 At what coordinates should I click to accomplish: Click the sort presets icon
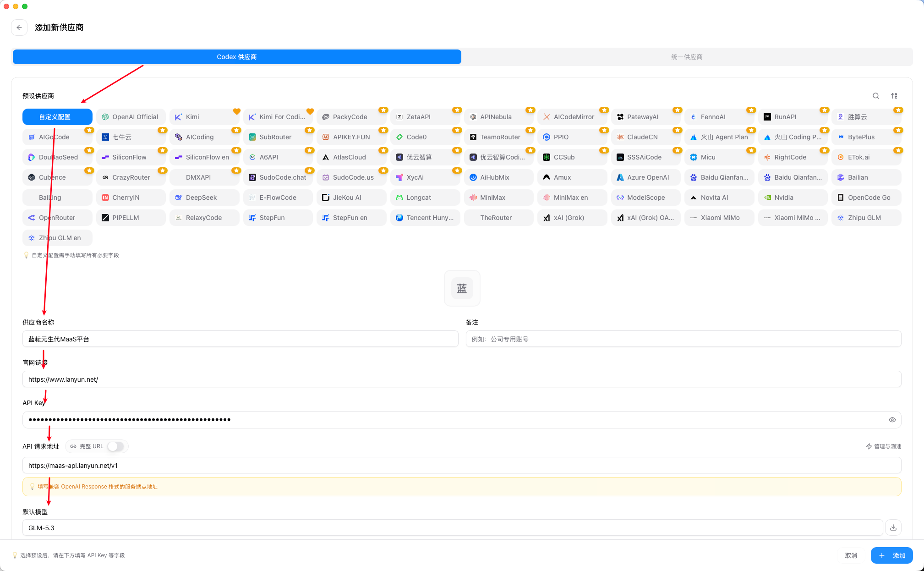[x=894, y=96]
